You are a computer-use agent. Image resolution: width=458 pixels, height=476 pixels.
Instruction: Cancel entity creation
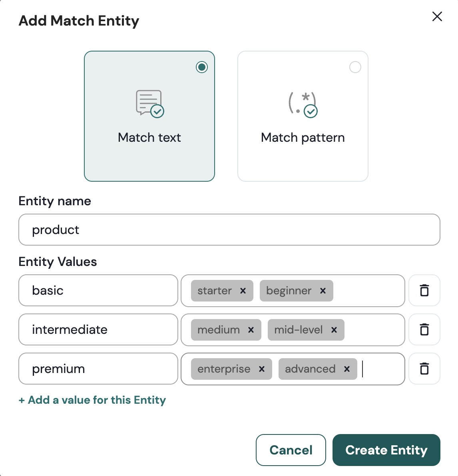point(291,450)
